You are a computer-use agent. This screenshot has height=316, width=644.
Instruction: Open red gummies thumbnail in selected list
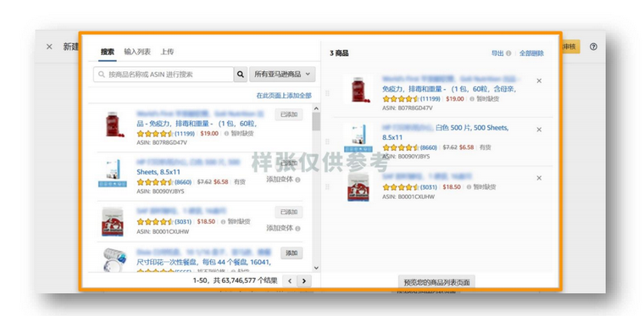point(360,89)
